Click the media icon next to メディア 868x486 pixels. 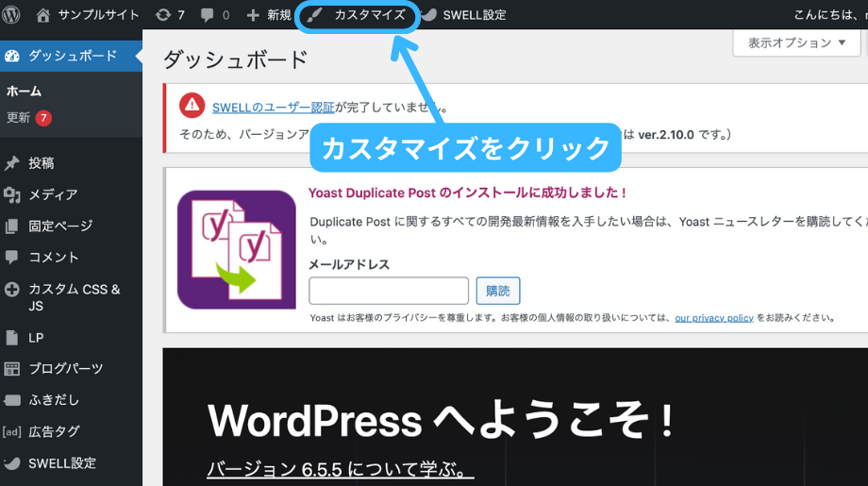(11, 194)
